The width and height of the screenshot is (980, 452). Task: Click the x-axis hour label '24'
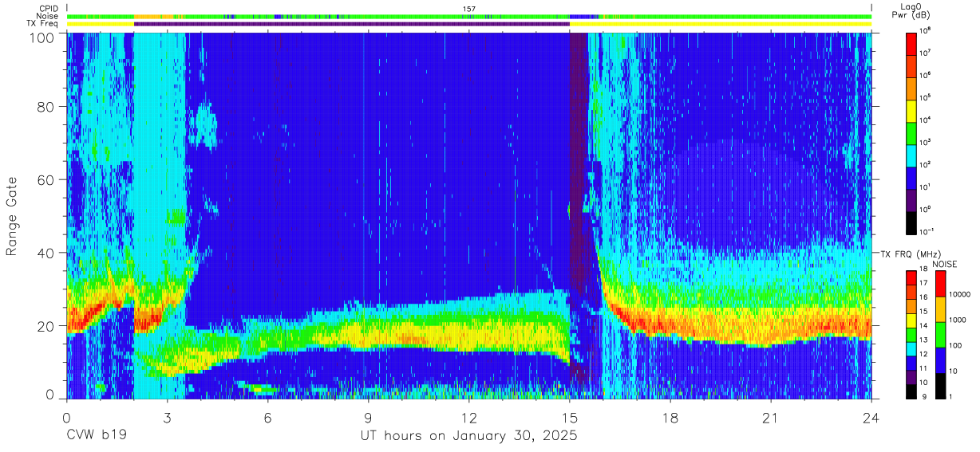[x=871, y=418]
